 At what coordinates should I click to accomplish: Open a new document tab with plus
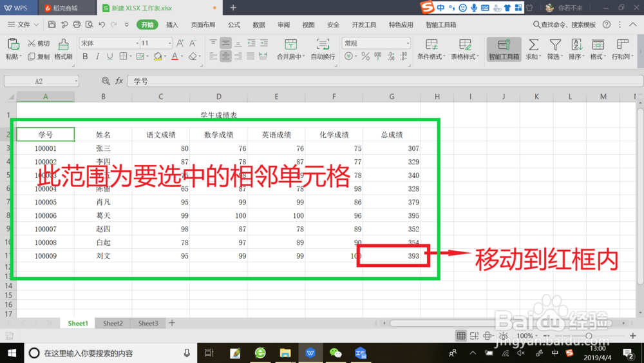coord(233,8)
